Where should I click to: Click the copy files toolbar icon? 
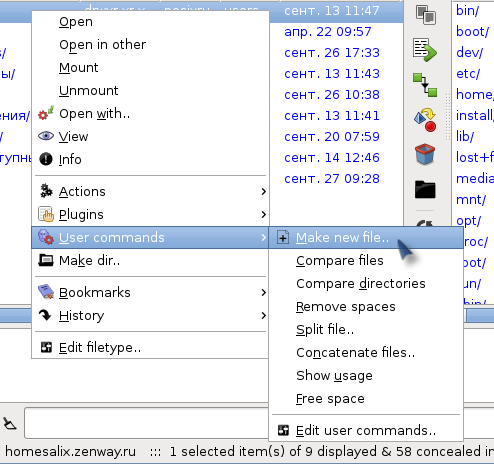(425, 15)
